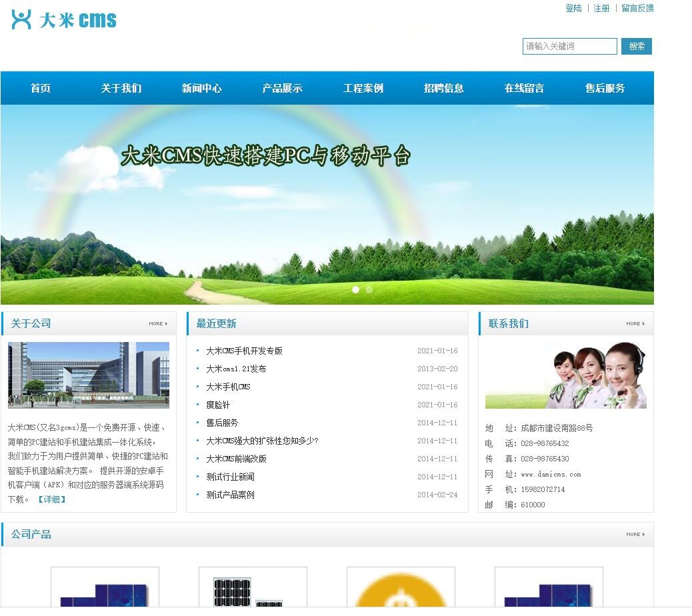692x616 pixels.
Task: Open the 新闻中心 navigation menu item
Action: click(201, 87)
